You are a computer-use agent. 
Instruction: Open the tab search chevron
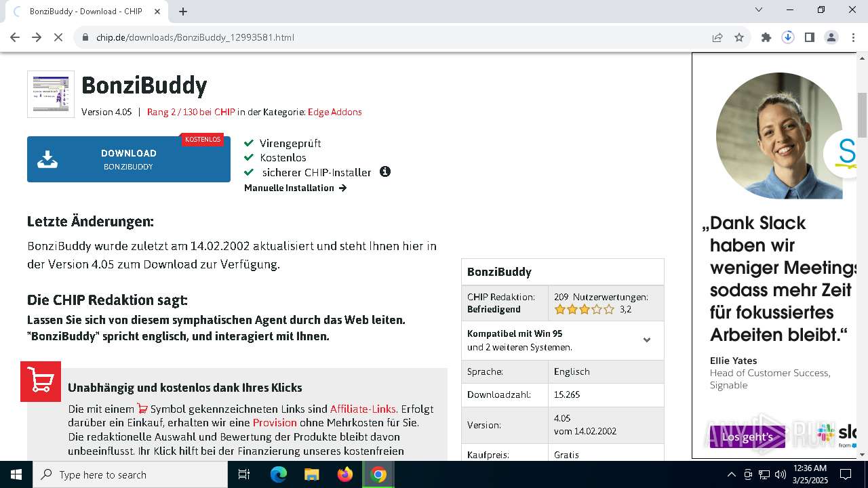759,9
